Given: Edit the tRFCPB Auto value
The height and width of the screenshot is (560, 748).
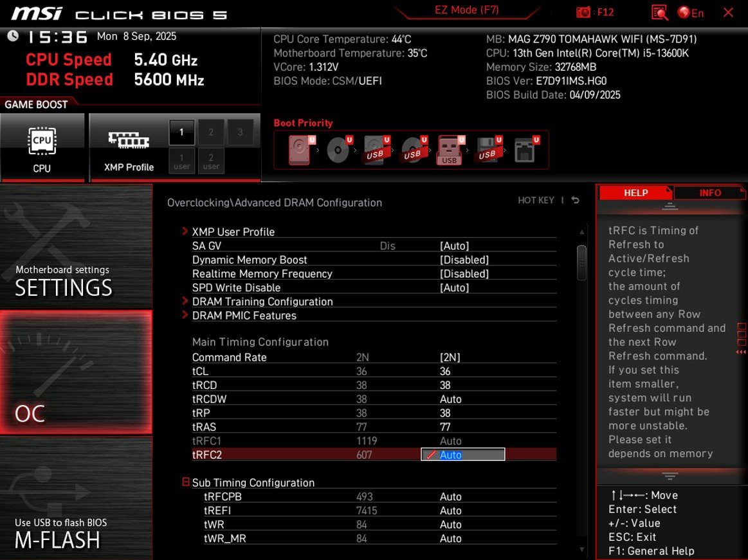Looking at the screenshot, I should (x=450, y=496).
